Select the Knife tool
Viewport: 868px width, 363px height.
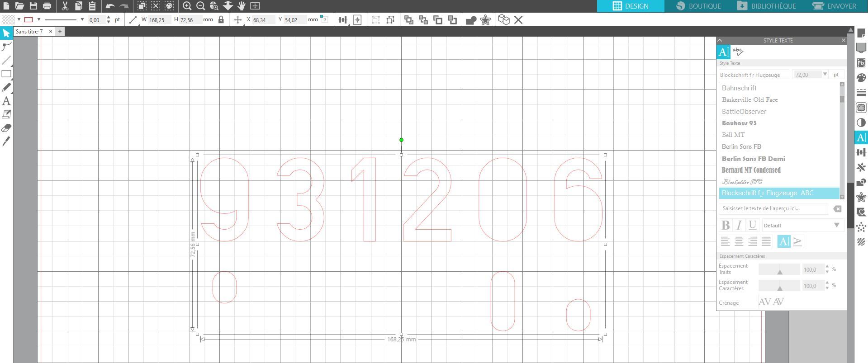6,141
